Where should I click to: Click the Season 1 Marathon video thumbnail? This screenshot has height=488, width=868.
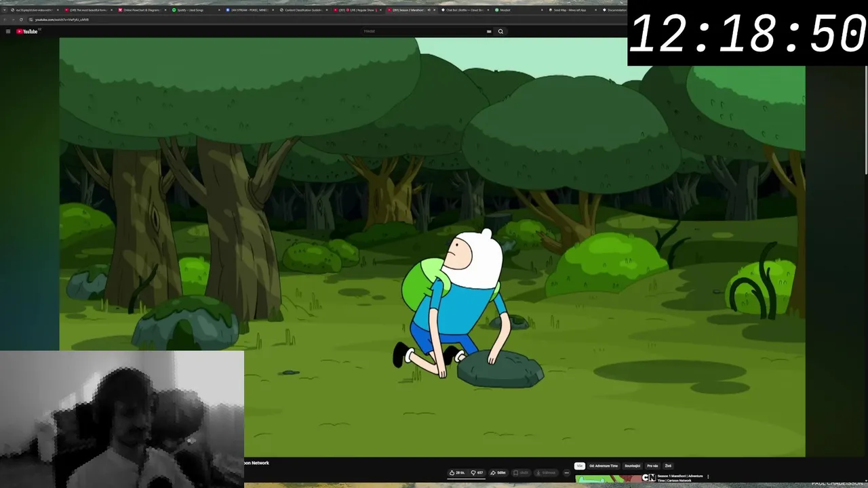[x=615, y=478]
